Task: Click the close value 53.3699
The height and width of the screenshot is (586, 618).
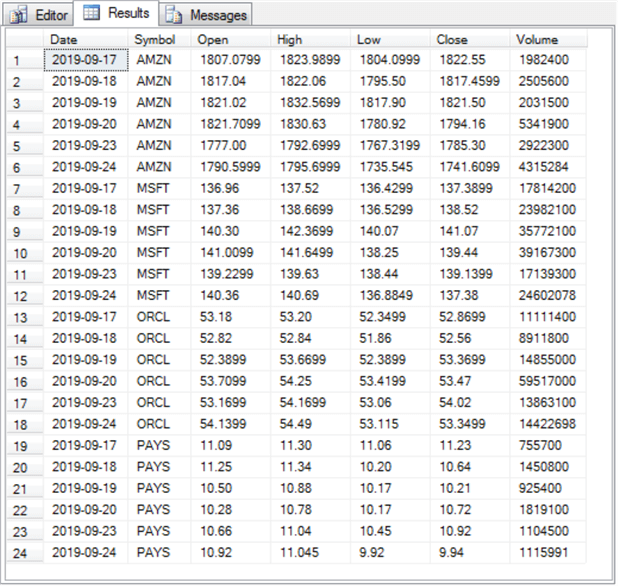Action: click(x=469, y=359)
